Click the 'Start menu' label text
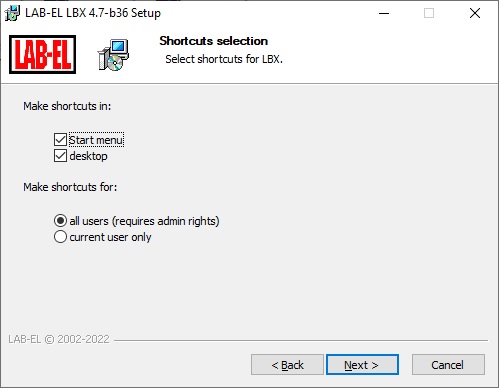Viewport: 499px width, 388px height. click(x=96, y=140)
